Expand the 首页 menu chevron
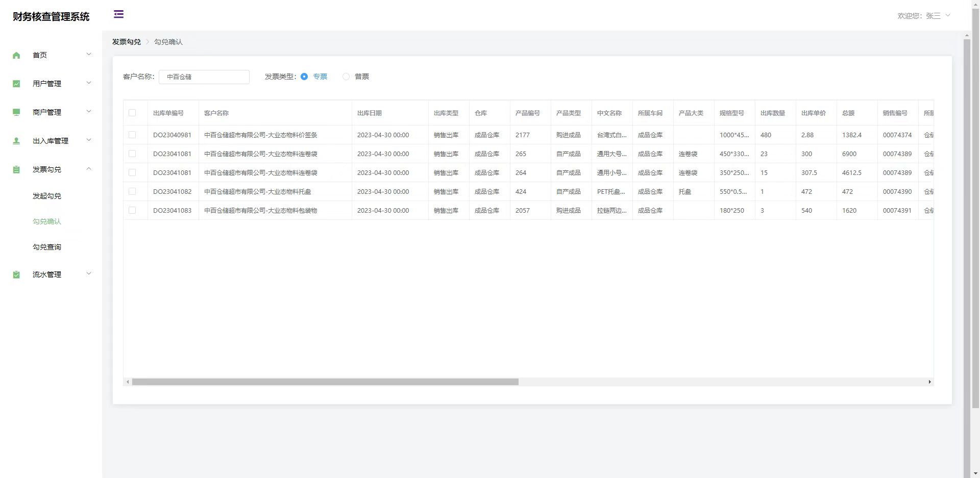Image resolution: width=980 pixels, height=478 pixels. (89, 54)
